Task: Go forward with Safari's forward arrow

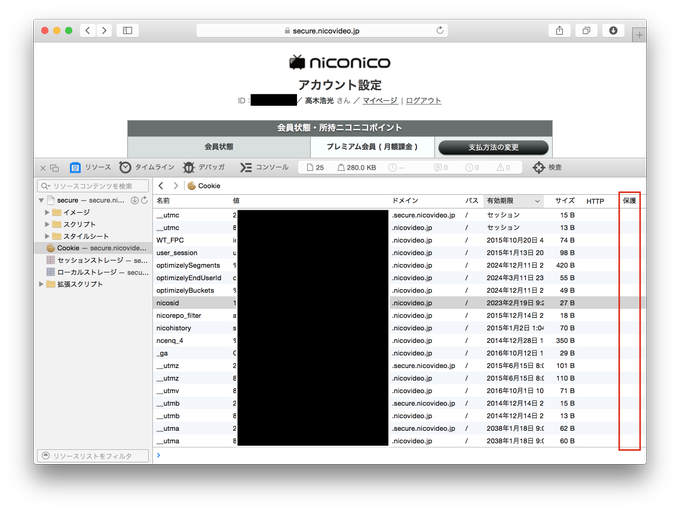Action: [x=104, y=30]
